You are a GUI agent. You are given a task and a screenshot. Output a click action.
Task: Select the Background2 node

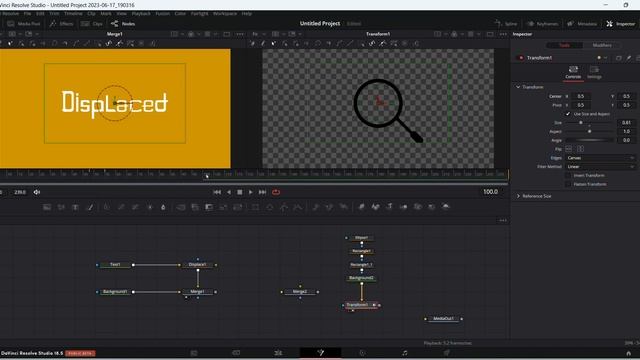click(361, 278)
